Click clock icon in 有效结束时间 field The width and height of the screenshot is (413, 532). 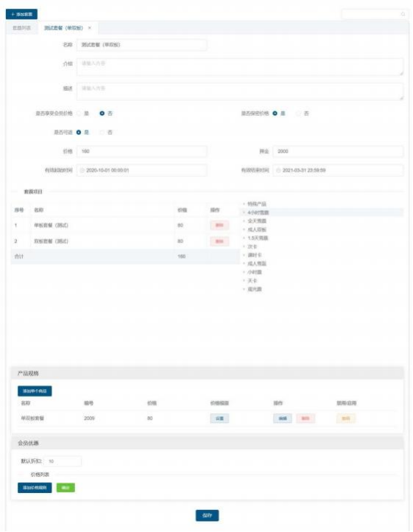(278, 170)
